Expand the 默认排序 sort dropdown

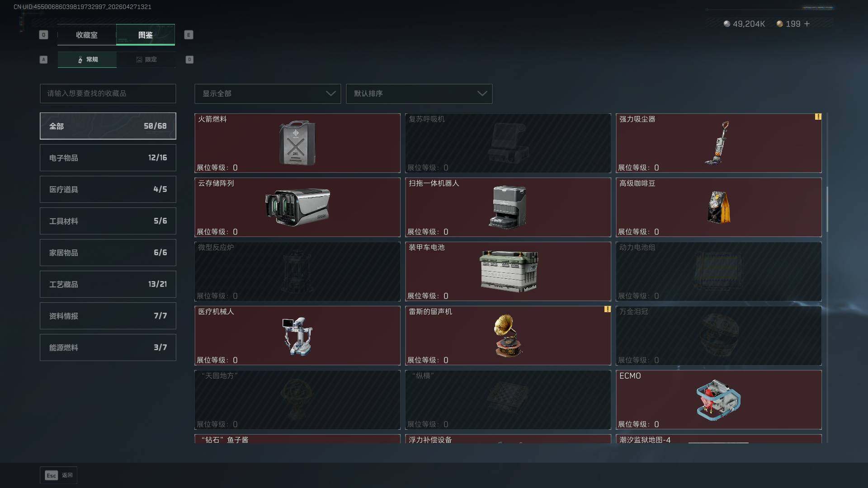419,94
